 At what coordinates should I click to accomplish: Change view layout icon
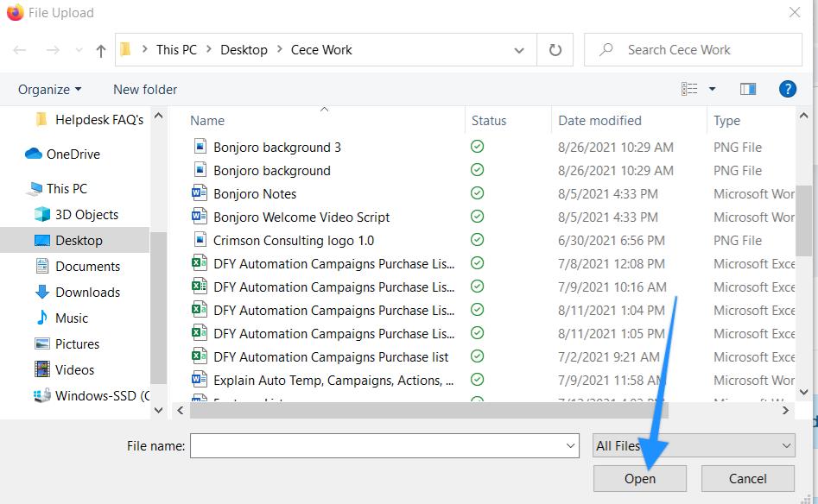[x=689, y=89]
